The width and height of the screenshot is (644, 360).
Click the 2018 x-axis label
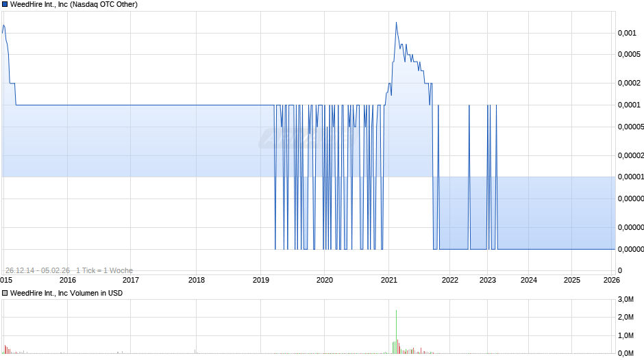(197, 280)
